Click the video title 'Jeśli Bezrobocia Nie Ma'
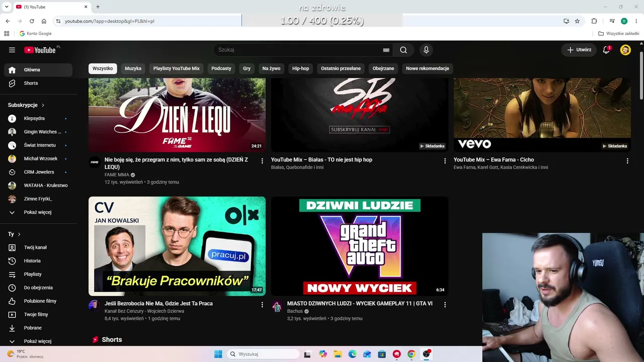The height and width of the screenshot is (362, 644). pos(158,304)
